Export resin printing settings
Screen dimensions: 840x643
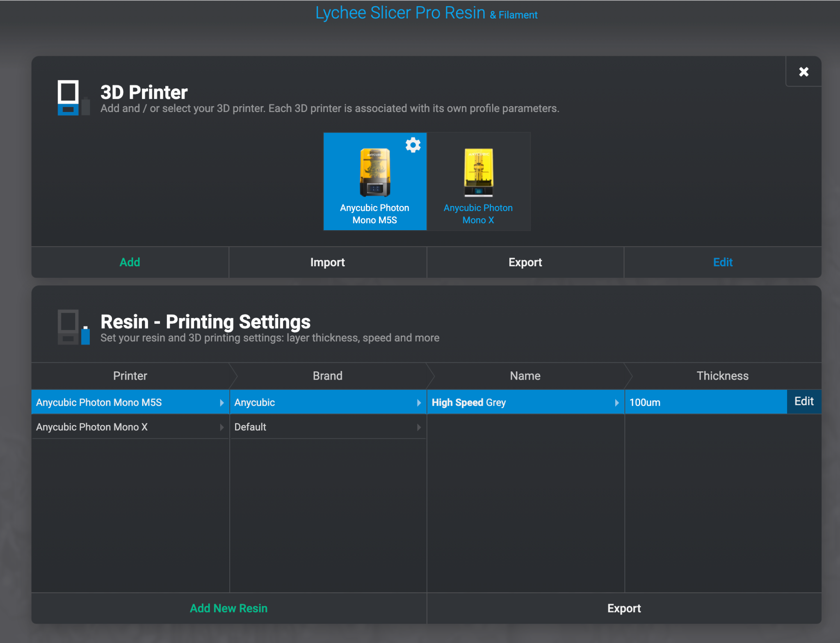pos(624,608)
